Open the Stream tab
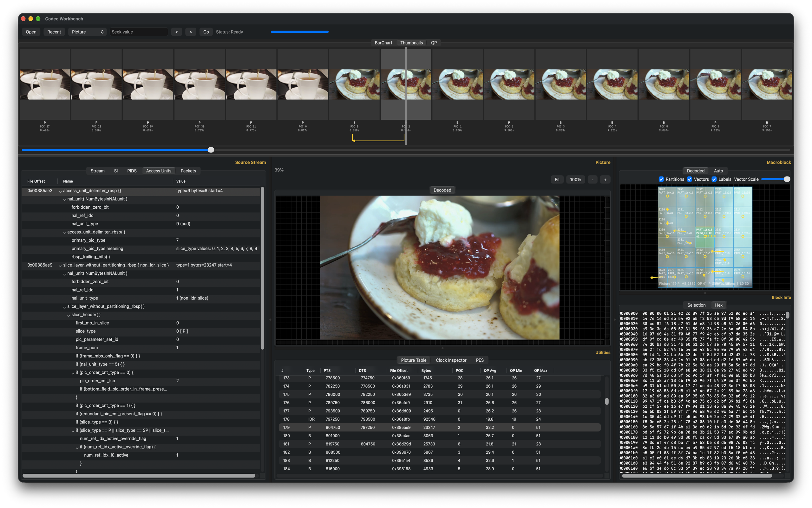The image size is (812, 508). [98, 171]
